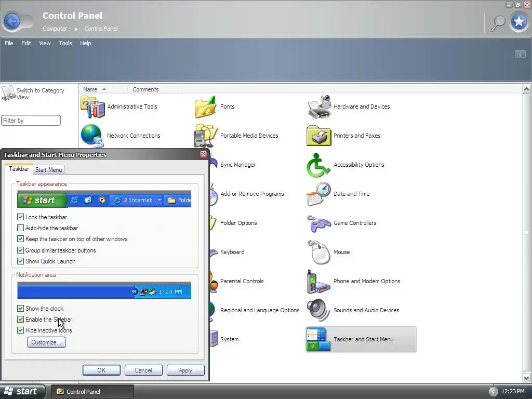
Task: Open the Administrative Tools icon
Action: [92, 107]
